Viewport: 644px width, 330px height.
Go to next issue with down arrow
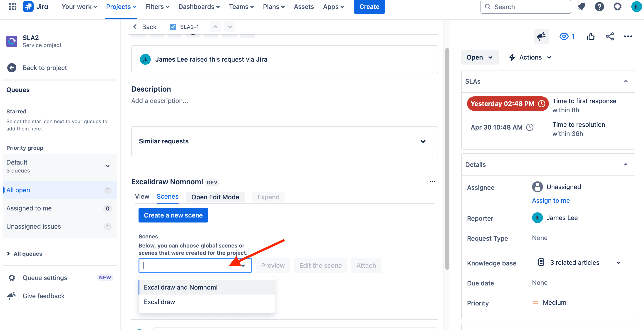pos(230,27)
